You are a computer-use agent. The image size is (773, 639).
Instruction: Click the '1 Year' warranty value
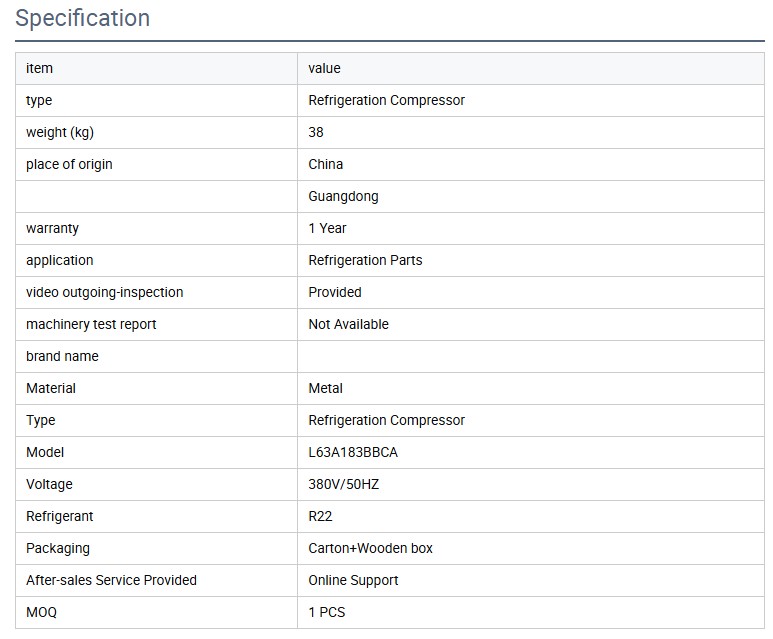(327, 228)
